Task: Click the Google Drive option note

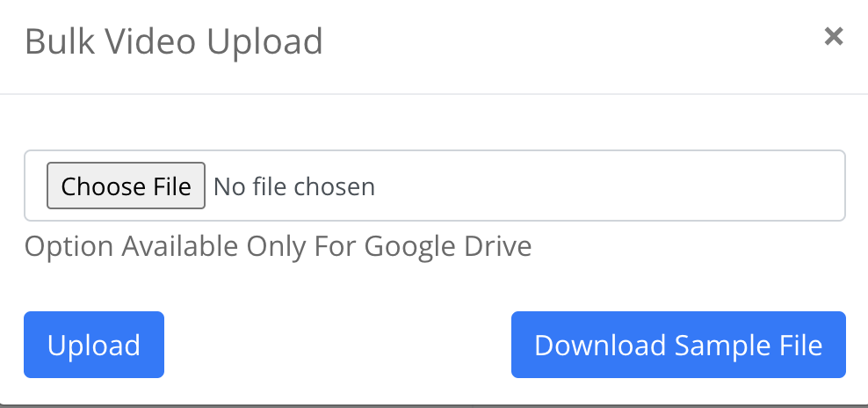Action: tap(278, 246)
